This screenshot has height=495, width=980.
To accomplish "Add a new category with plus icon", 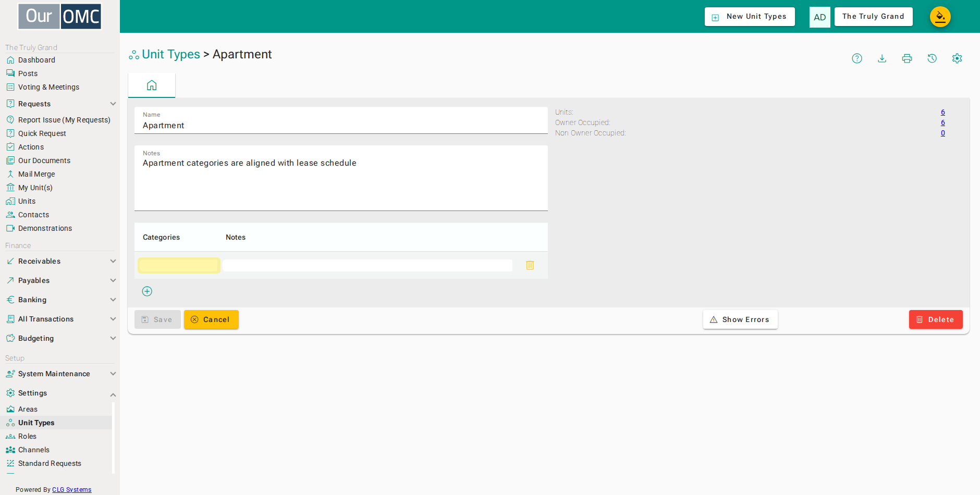I will tap(147, 291).
